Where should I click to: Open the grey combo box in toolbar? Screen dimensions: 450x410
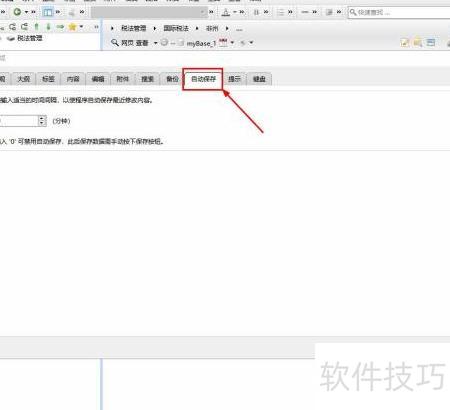149,12
